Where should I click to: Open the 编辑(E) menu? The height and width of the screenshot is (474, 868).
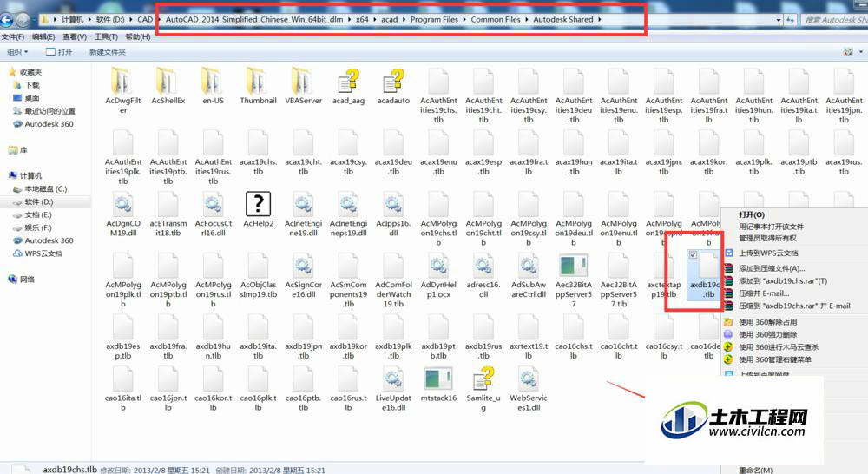pos(43,36)
